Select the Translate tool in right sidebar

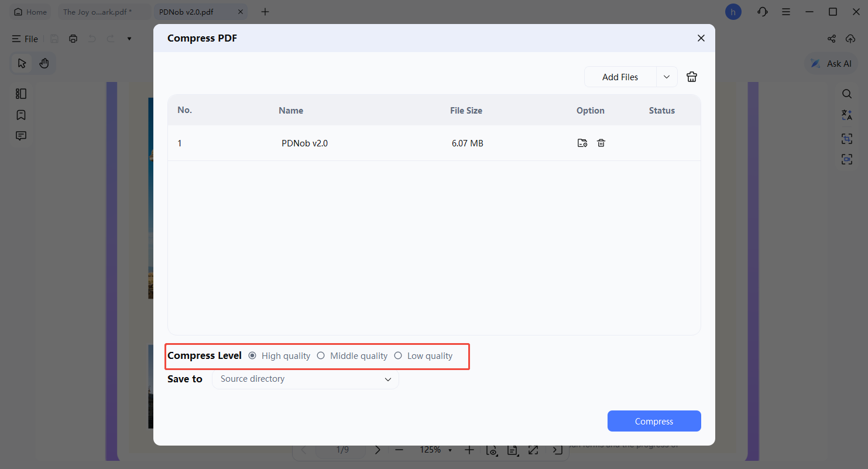pyautogui.click(x=847, y=115)
